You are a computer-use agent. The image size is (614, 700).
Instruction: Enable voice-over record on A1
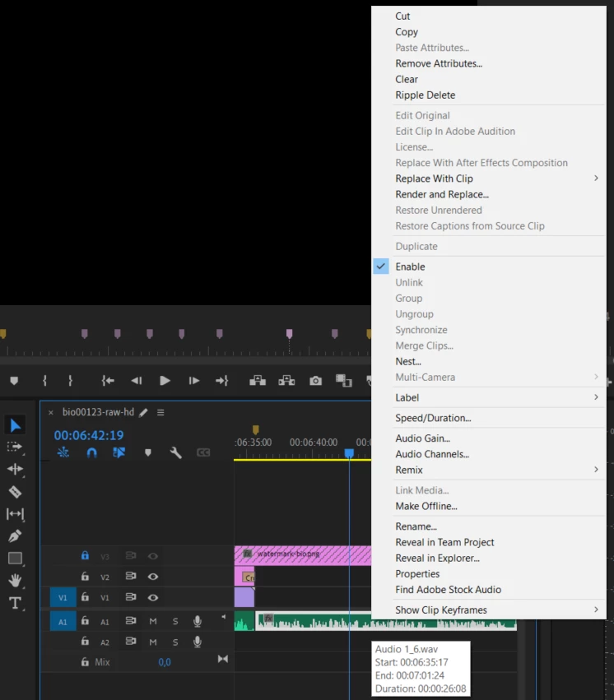(x=198, y=621)
